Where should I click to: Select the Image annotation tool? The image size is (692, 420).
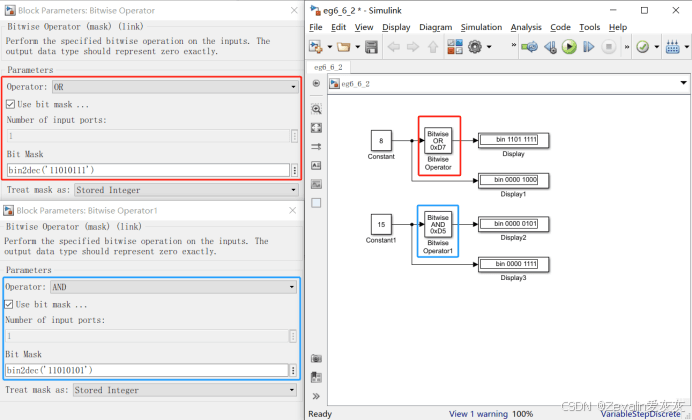click(316, 184)
